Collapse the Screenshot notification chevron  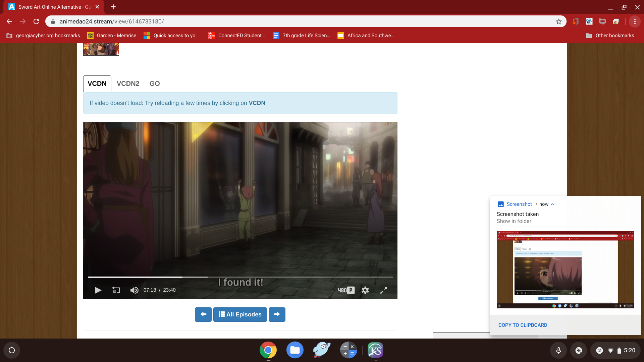click(552, 204)
